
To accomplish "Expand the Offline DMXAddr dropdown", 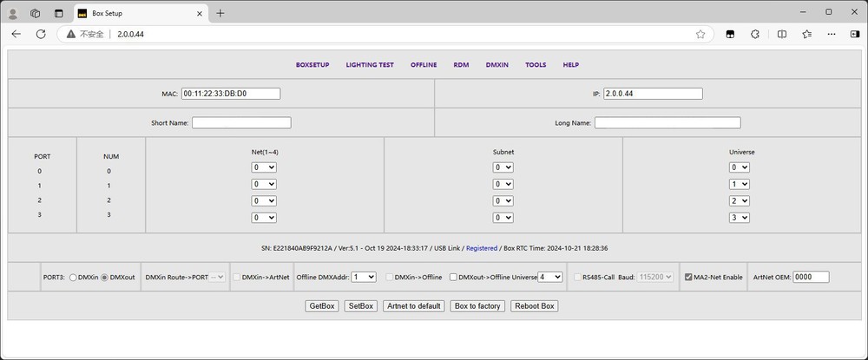I will point(364,277).
